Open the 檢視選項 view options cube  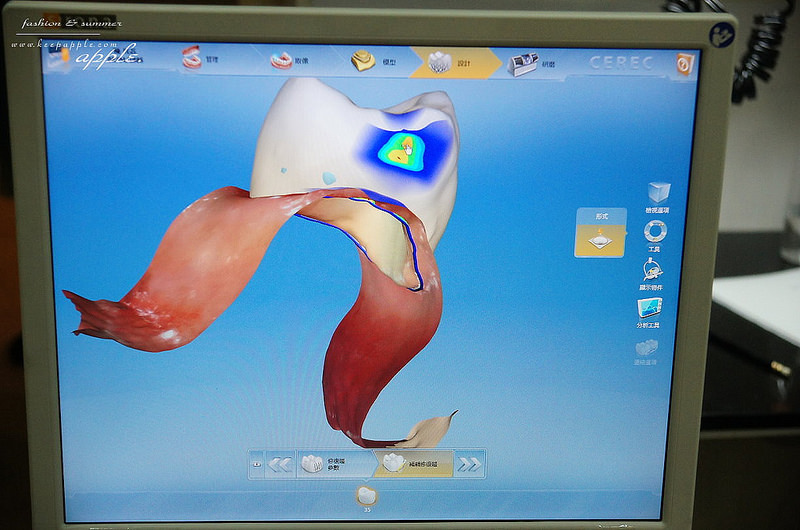coord(658,198)
